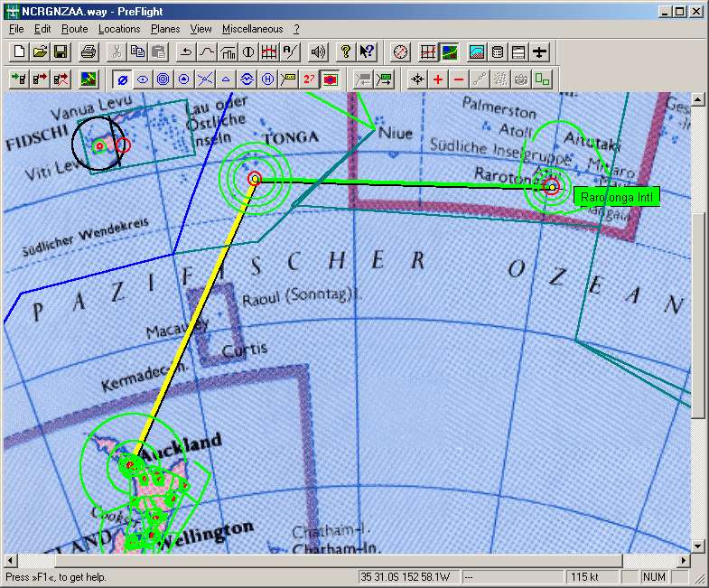Click the grid with red curve icon

(269, 52)
